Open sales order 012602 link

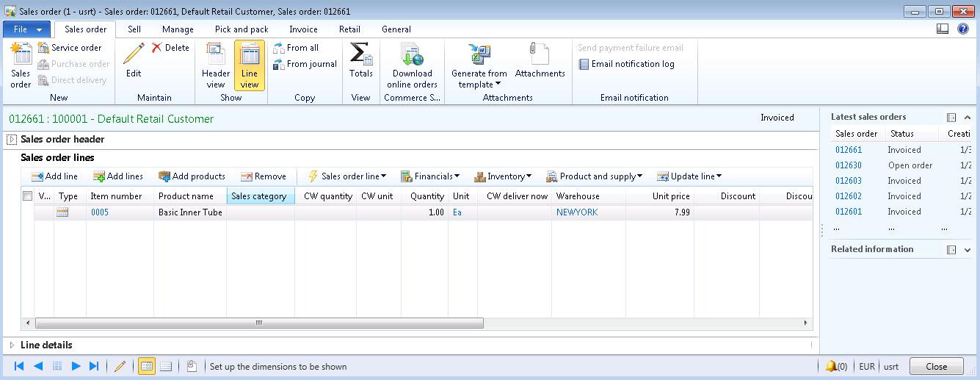coord(849,196)
